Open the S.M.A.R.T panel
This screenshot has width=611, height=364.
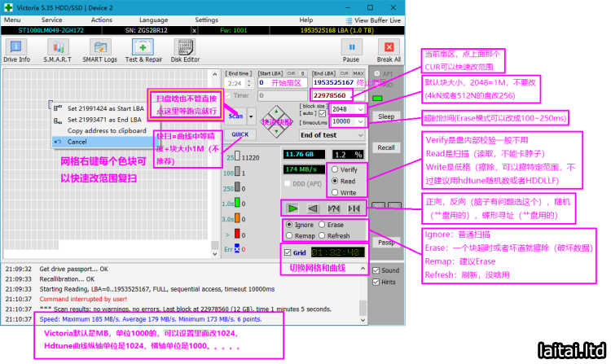click(x=57, y=49)
